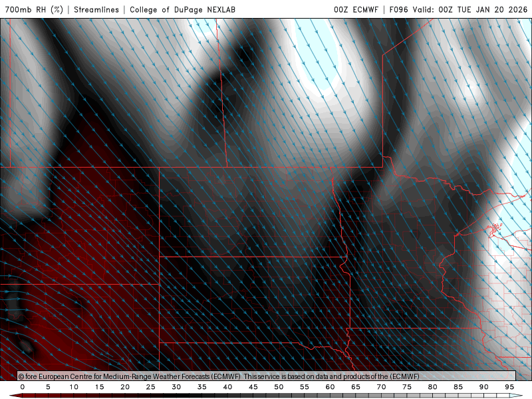Click the "F096 Valid: 00Z TUE JAN 20 2026" text
The image size is (532, 399).
pyautogui.click(x=458, y=9)
